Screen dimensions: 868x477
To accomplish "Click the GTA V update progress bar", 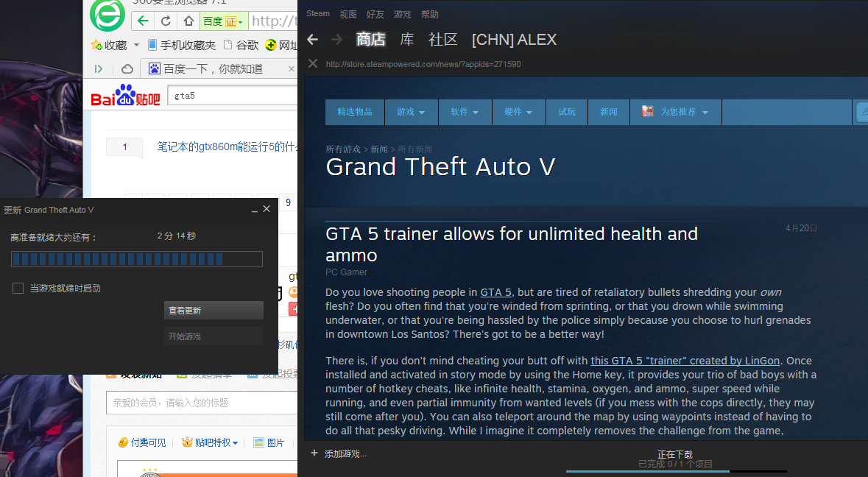I will (137, 259).
